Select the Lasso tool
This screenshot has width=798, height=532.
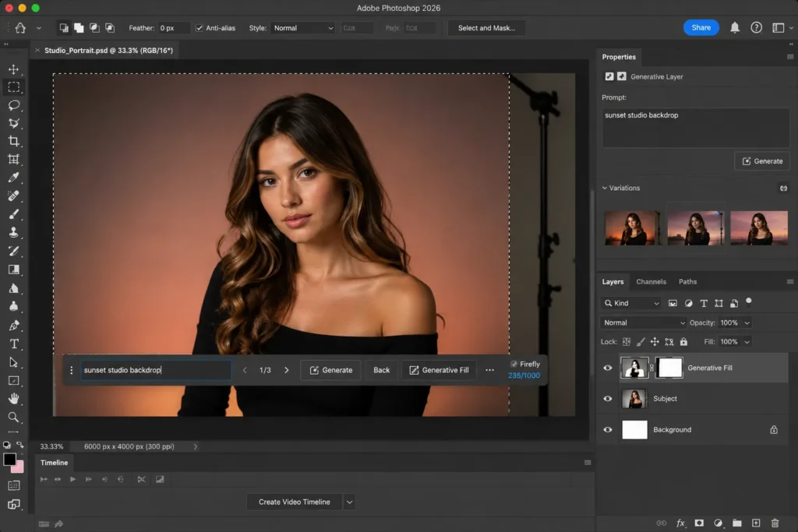[14, 105]
